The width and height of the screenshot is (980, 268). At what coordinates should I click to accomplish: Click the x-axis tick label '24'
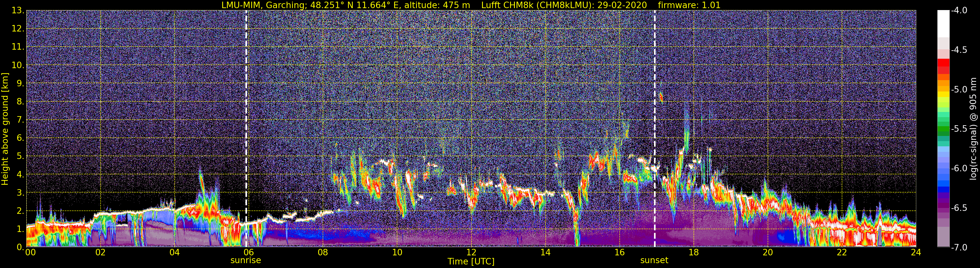click(x=916, y=252)
